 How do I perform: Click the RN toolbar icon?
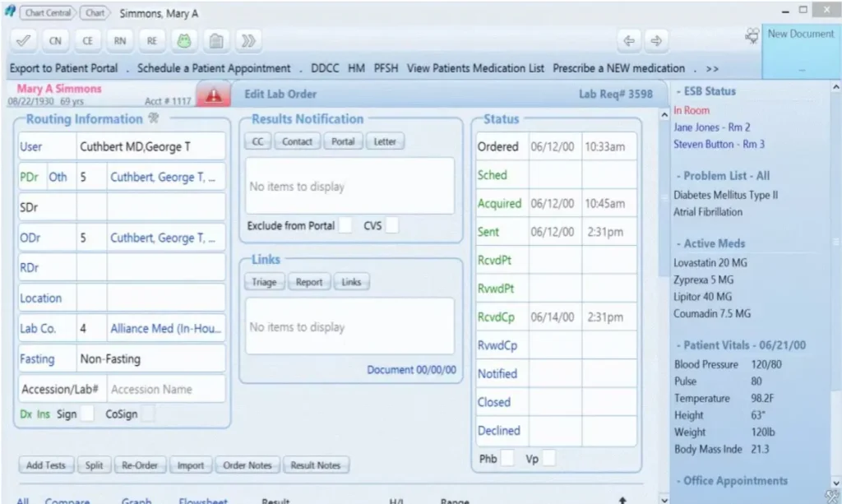119,39
